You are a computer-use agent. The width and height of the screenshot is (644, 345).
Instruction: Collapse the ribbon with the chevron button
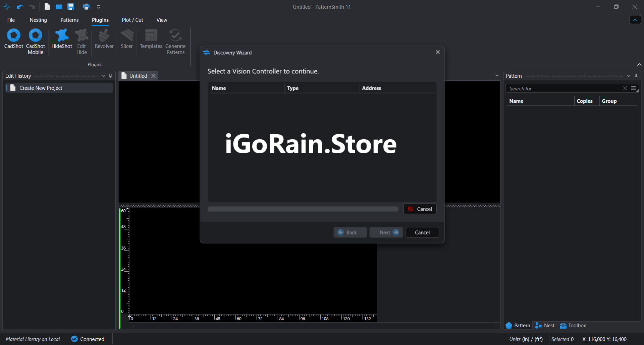click(x=635, y=20)
